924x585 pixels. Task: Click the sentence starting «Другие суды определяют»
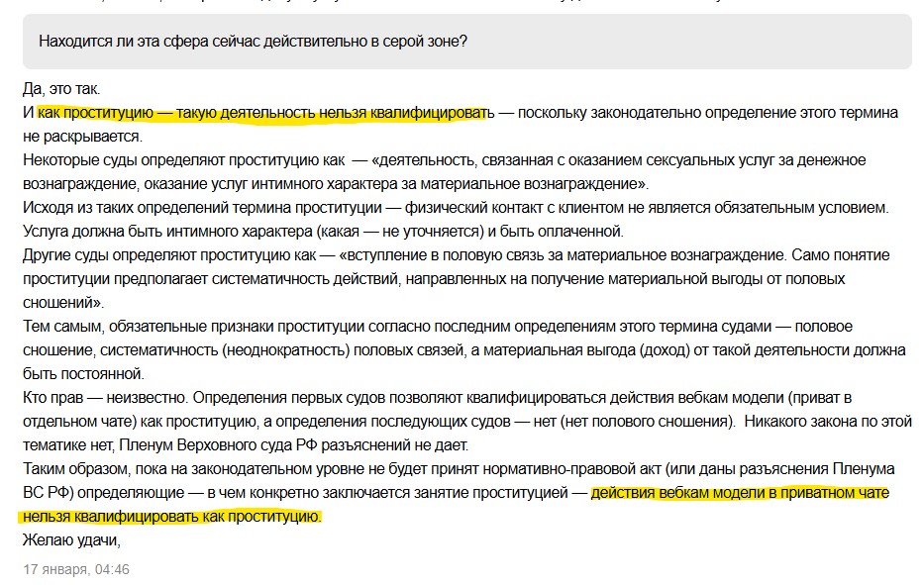457,279
